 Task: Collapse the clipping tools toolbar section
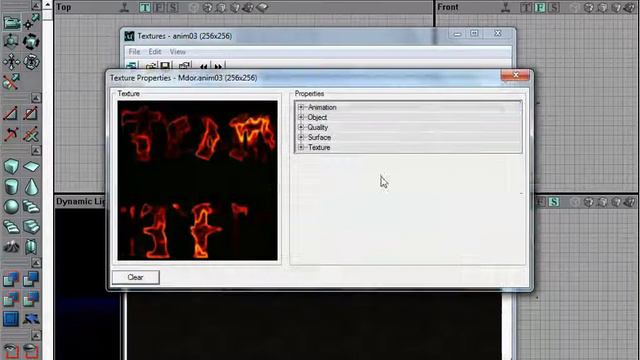pyautogui.click(x=36, y=98)
